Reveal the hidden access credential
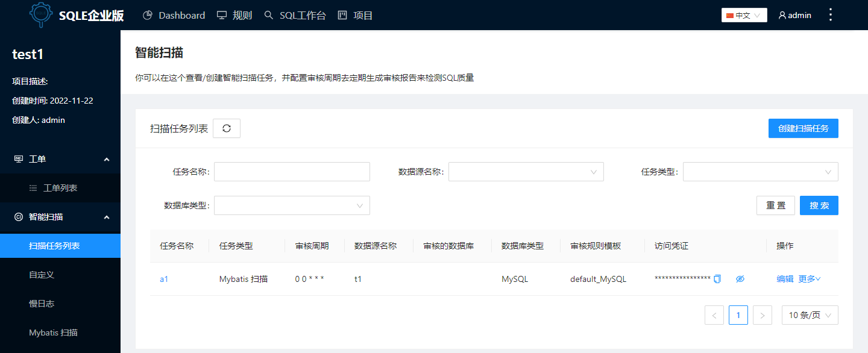 pos(740,278)
